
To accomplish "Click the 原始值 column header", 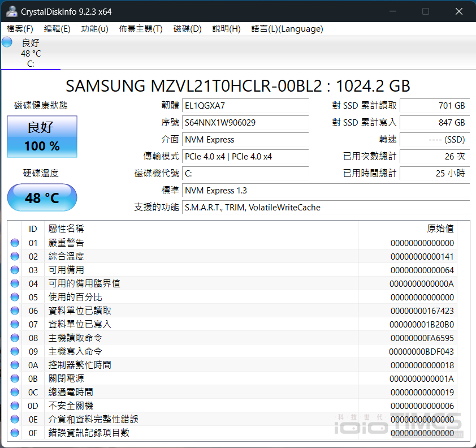I will pos(440,229).
